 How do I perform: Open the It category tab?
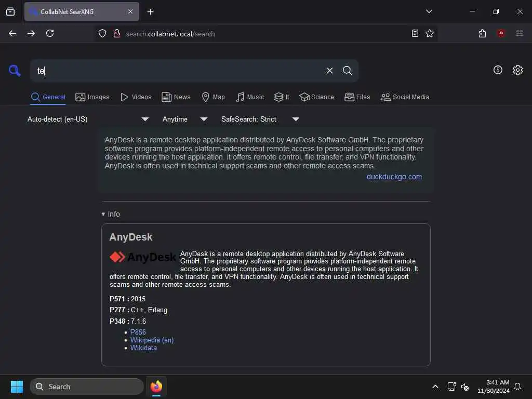click(282, 97)
